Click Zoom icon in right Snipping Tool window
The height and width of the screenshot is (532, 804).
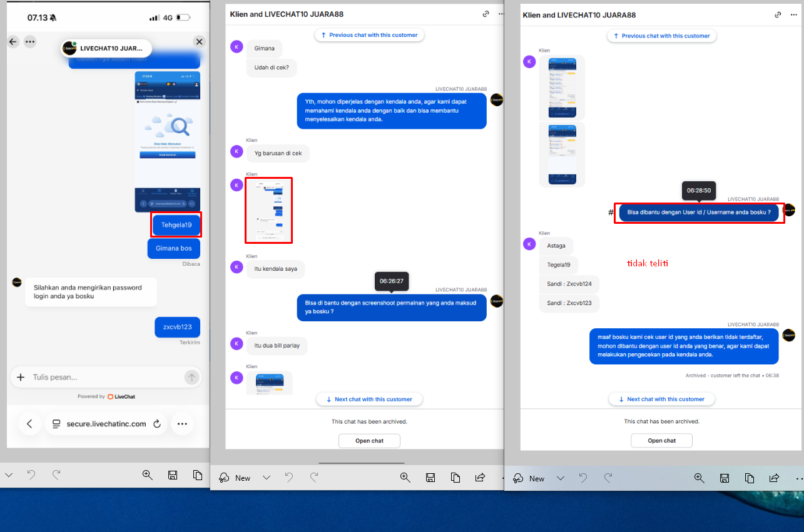700,478
